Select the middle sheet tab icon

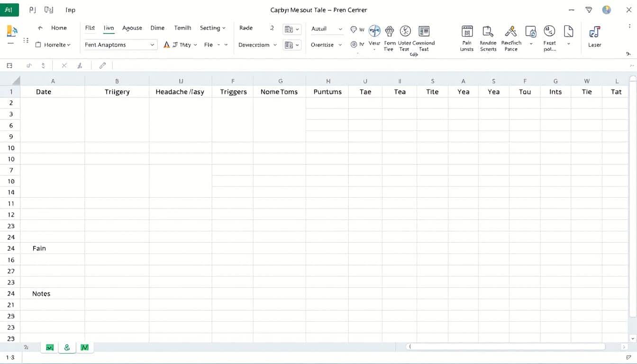click(x=67, y=347)
